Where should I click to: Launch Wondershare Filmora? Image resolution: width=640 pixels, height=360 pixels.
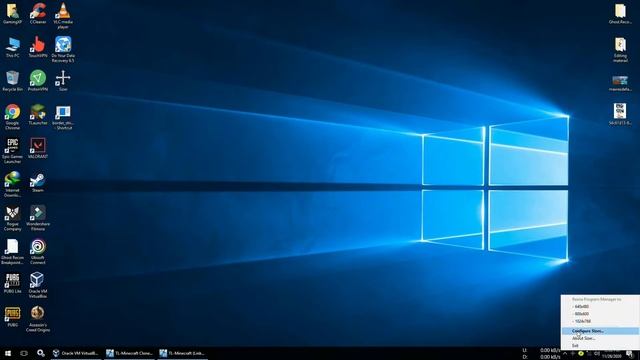pos(38,218)
